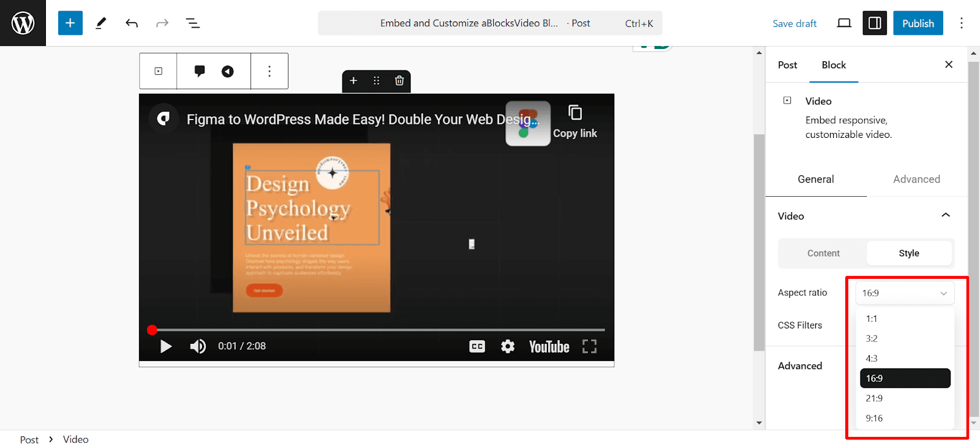The height and width of the screenshot is (448, 980).
Task: Click the speech bubble toolbar icon
Action: click(x=200, y=71)
